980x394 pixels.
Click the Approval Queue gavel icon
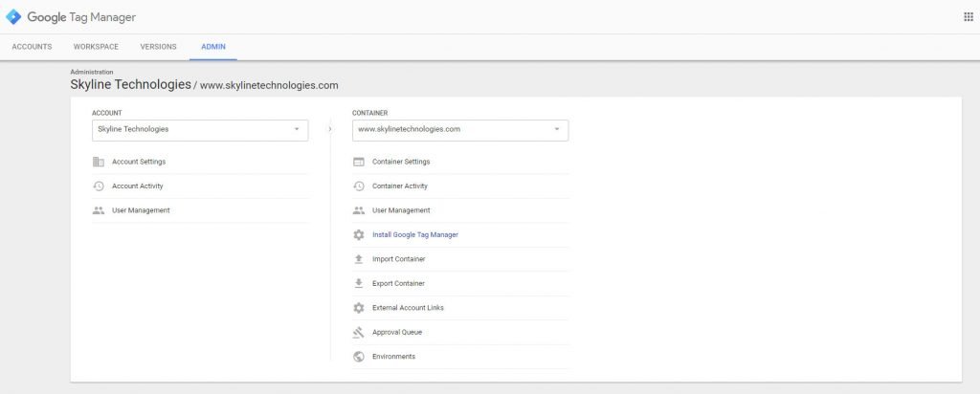click(x=359, y=332)
